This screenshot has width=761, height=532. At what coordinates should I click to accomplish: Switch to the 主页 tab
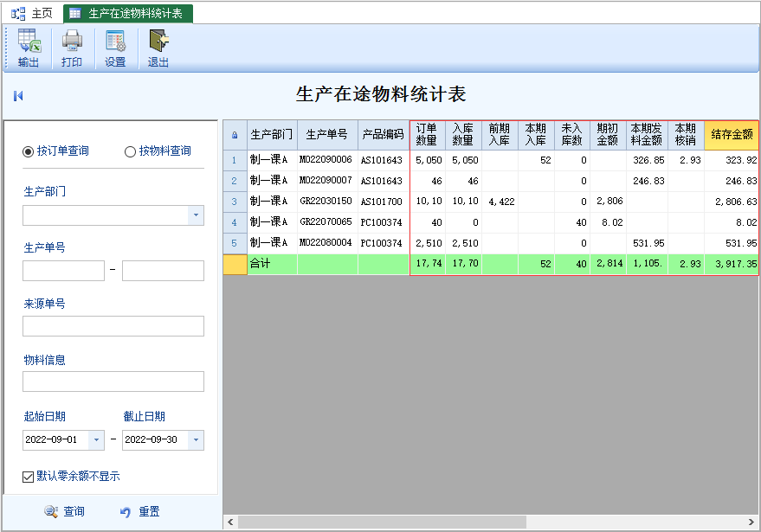[x=32, y=14]
